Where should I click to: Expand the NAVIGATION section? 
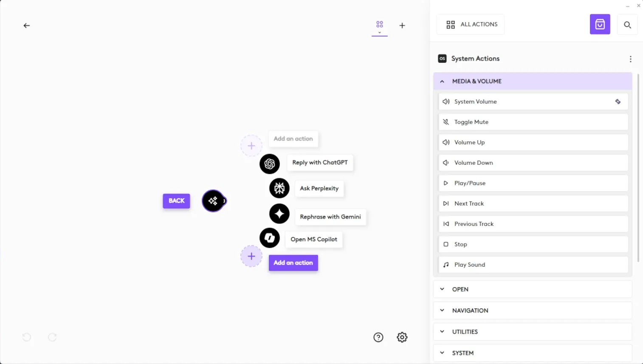click(x=533, y=310)
